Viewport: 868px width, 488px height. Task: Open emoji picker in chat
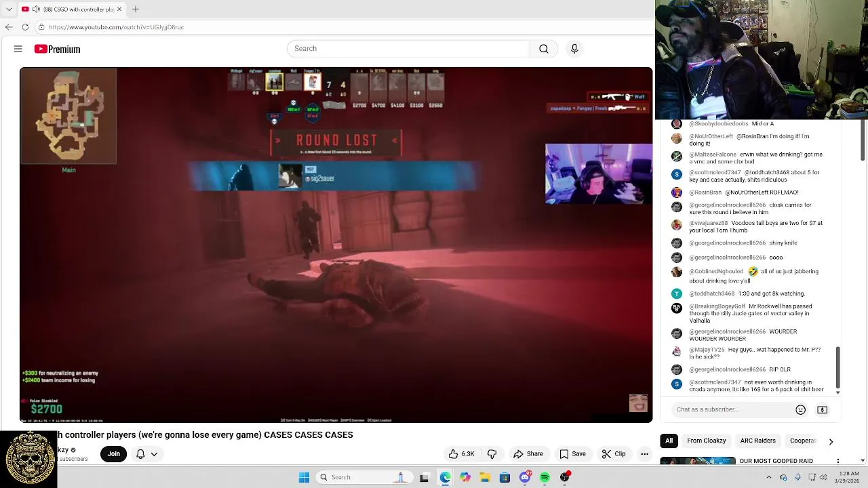pos(800,409)
